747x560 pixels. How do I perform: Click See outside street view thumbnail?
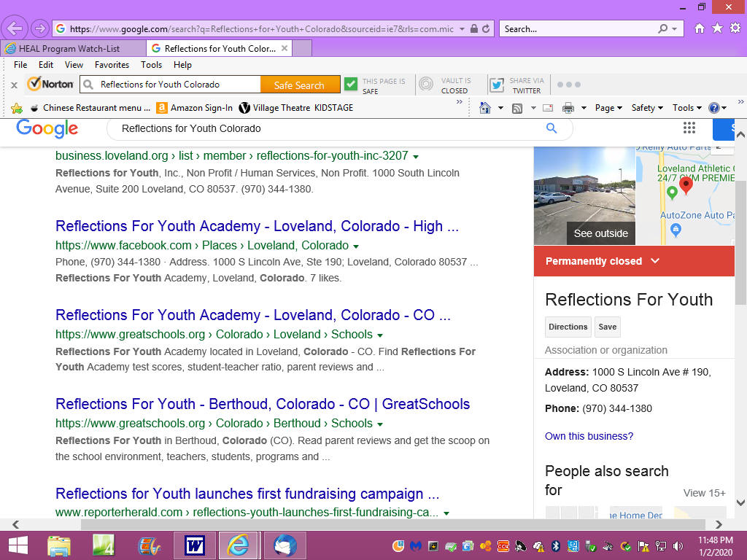pyautogui.click(x=584, y=195)
